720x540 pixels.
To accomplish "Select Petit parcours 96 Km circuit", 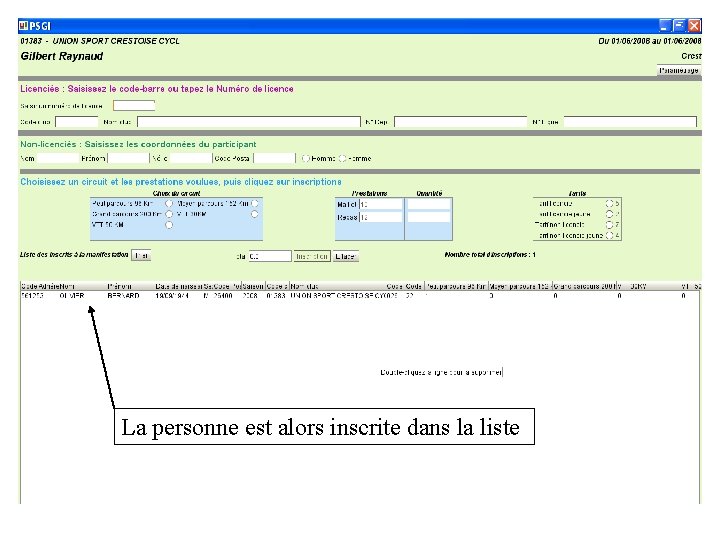I will click(169, 203).
